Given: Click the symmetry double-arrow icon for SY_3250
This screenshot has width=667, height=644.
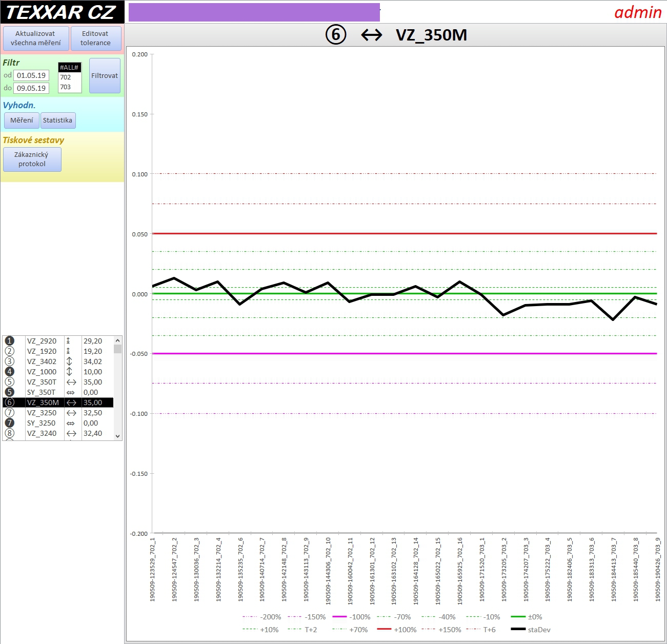Looking at the screenshot, I should coord(71,423).
